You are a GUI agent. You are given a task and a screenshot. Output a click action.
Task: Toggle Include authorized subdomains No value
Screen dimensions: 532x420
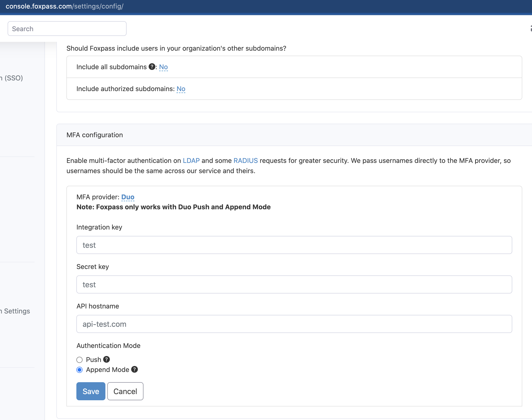tap(181, 89)
